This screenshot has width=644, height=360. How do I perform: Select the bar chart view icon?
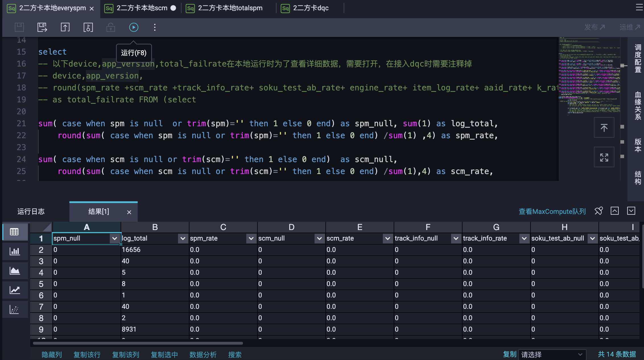[15, 251]
